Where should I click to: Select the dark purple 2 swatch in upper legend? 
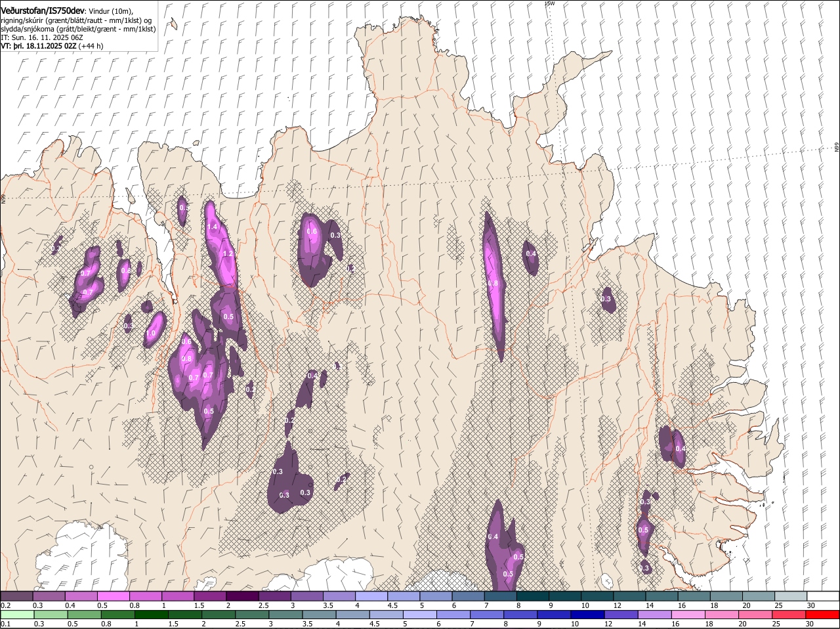tap(241, 596)
